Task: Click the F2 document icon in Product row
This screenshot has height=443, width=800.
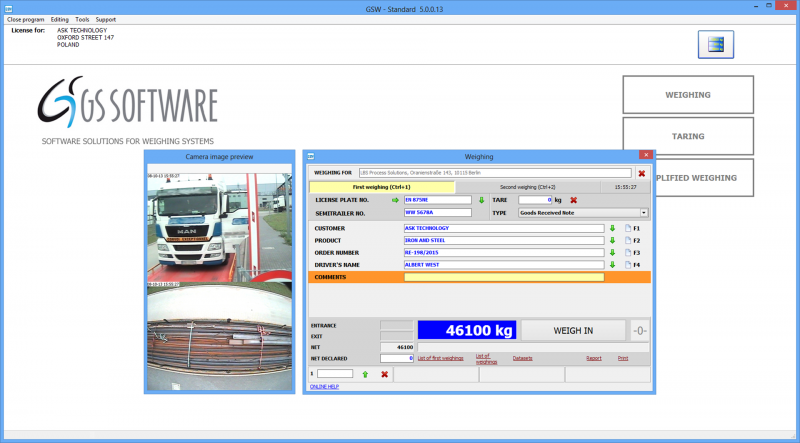Action: coord(629,240)
